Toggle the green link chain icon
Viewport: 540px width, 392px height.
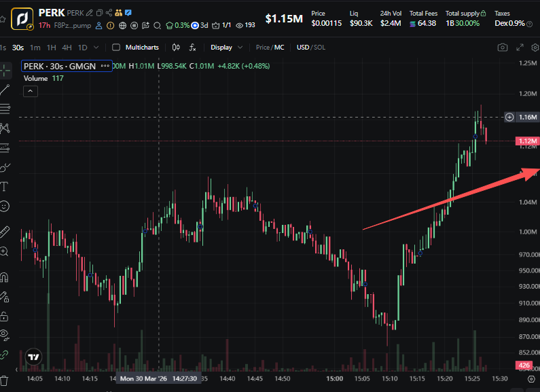point(4,355)
